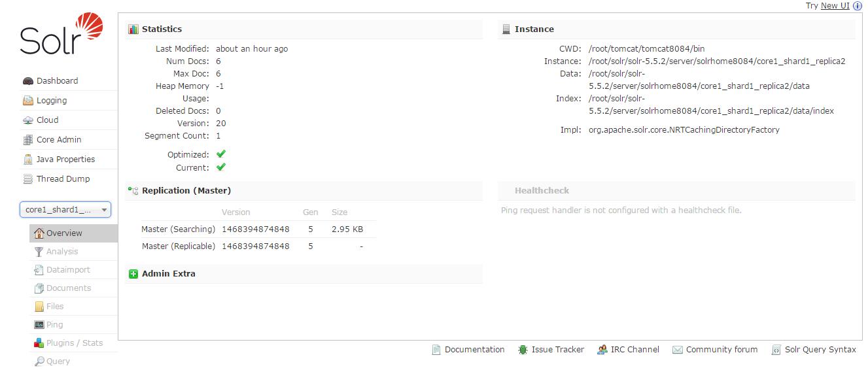Click the IRC Channel people icon
Screen dimensions: 868x370
(x=602, y=350)
